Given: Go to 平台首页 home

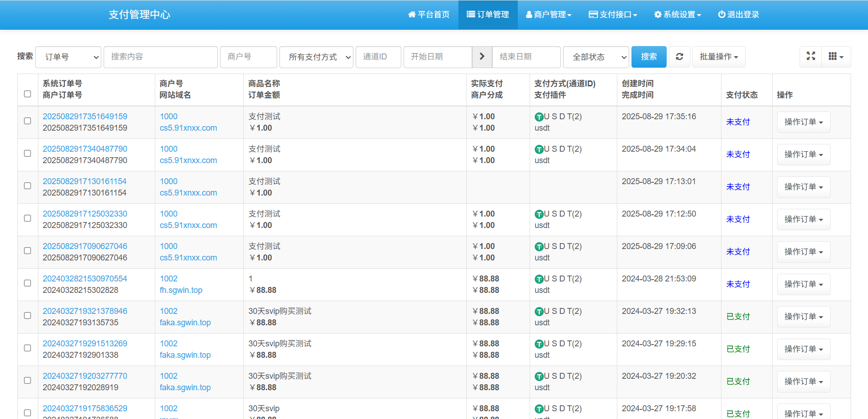Looking at the screenshot, I should pyautogui.click(x=429, y=15).
